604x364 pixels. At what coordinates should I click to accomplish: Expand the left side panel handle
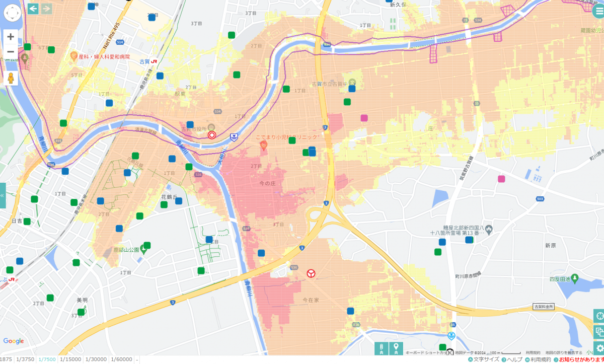tap(3, 195)
